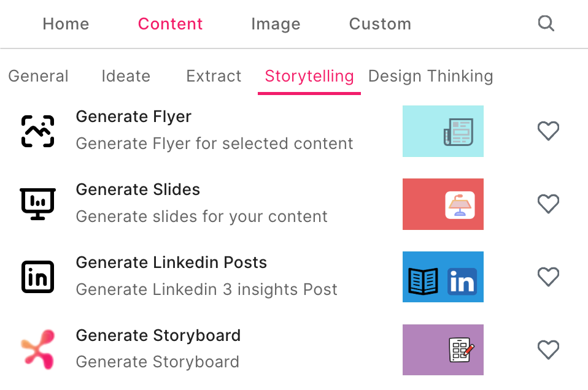Open the Design Thinking category tab
This screenshot has width=588, height=390.
430,76
